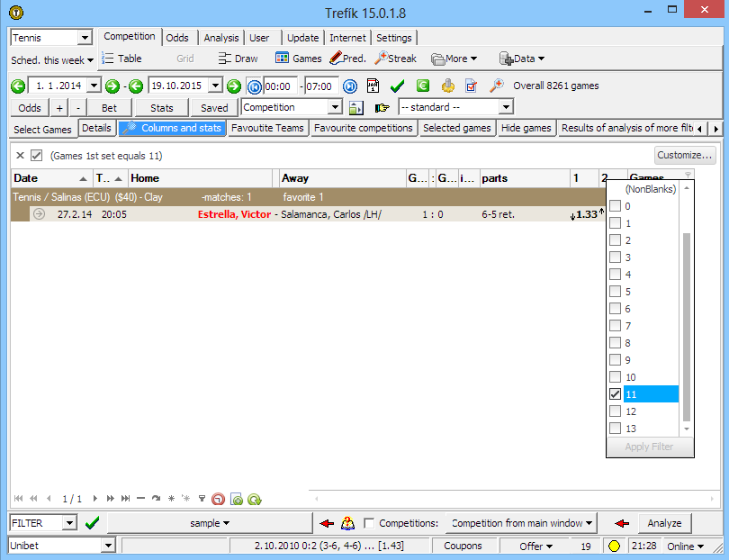Click the Analyze button
Screen dimensions: 729x560
click(664, 523)
